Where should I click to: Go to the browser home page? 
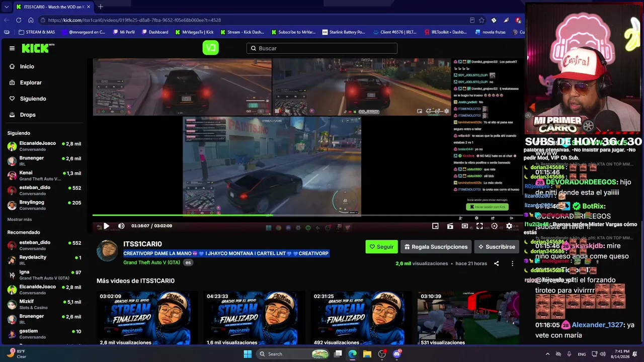(31, 20)
